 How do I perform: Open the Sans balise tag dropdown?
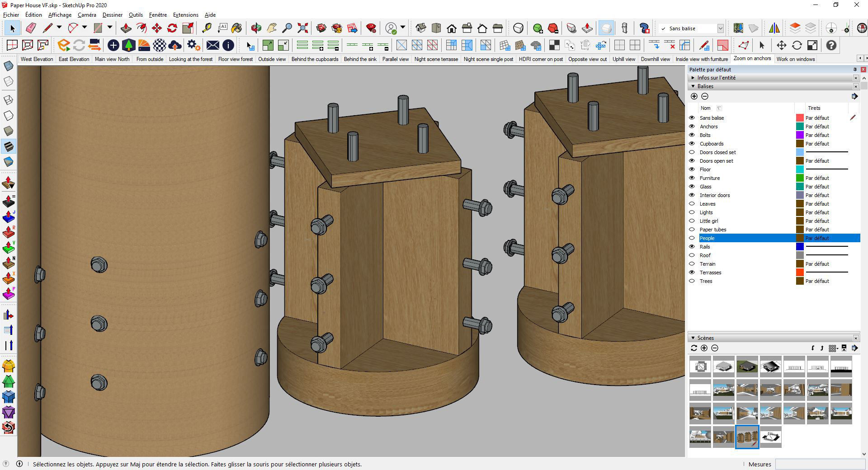click(x=720, y=28)
